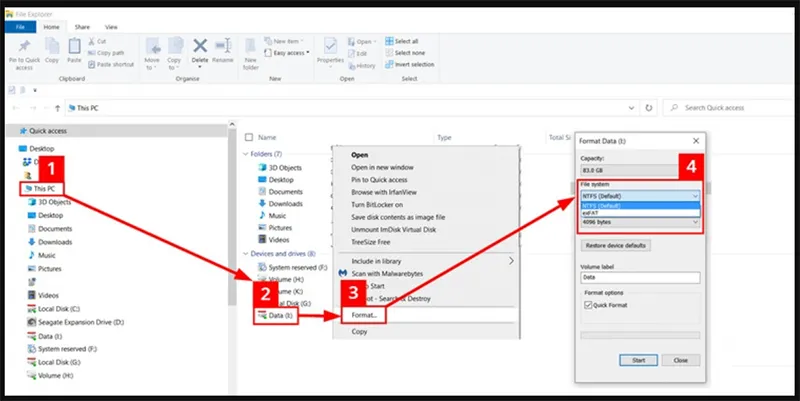Open 3D Objects folder in file list
Screen dimensions: 800x401
coord(280,167)
